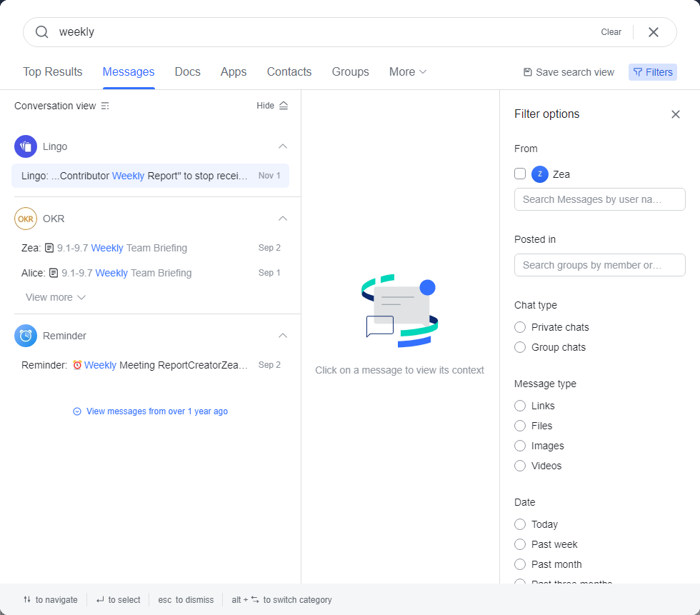The width and height of the screenshot is (700, 615).
Task: Hide the conversation results list
Action: 272,106
